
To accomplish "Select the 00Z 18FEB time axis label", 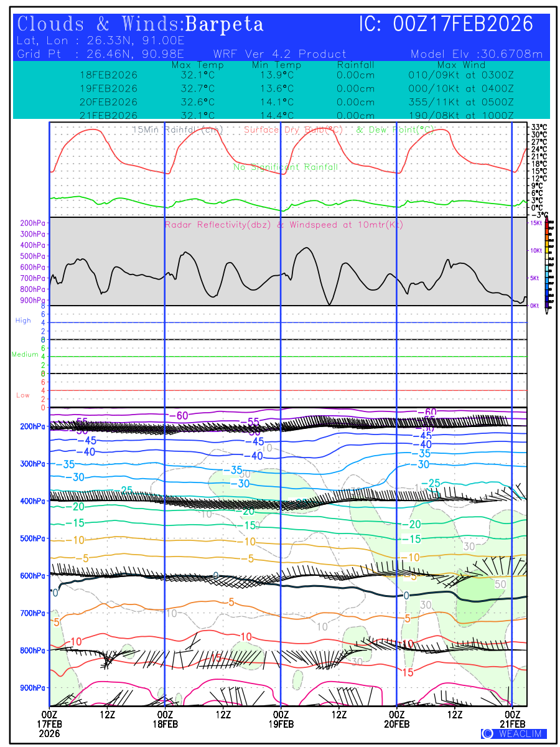I will point(165,719).
